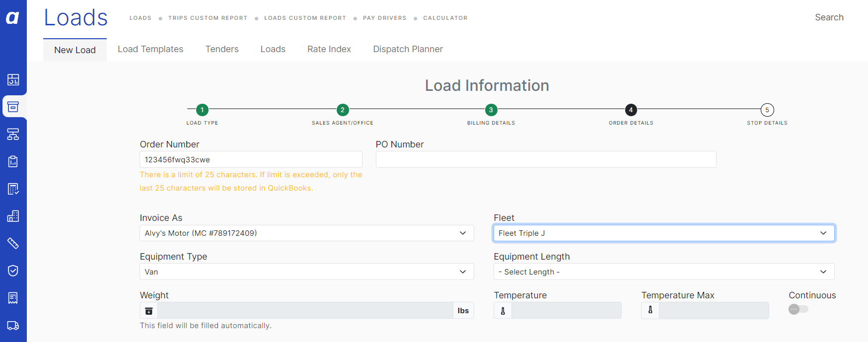The width and height of the screenshot is (868, 342).
Task: Click the truck icon in sidebar
Action: pyautogui.click(x=13, y=326)
